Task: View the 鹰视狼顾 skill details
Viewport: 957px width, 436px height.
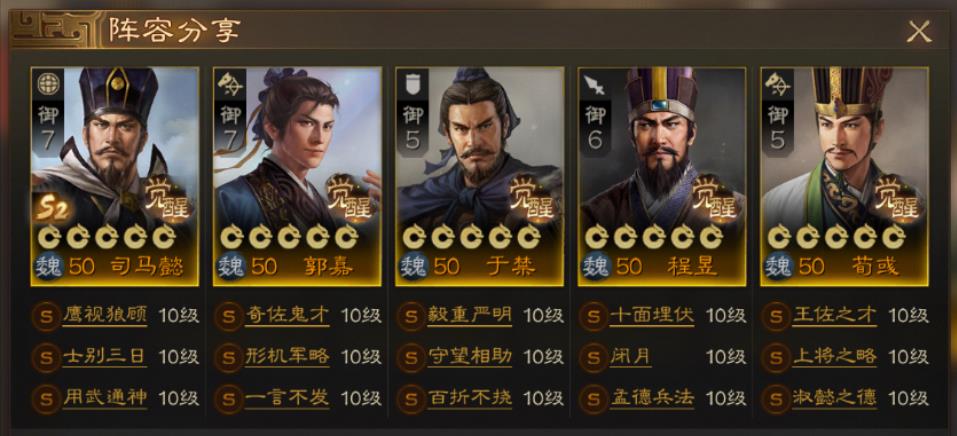Action: point(105,316)
